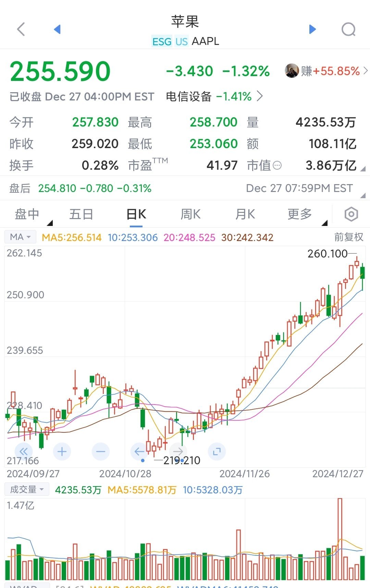The image size is (370, 588).
Task: Move chart cursor right
Action: pos(178,452)
